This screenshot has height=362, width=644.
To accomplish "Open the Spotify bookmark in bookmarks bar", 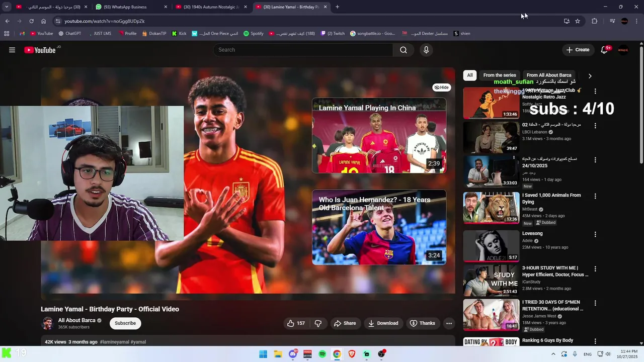I will click(x=254, y=34).
